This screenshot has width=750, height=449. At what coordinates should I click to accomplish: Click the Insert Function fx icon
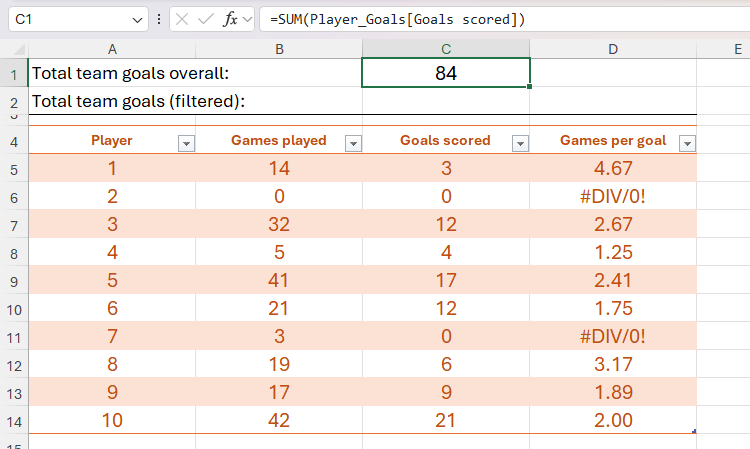(x=230, y=19)
